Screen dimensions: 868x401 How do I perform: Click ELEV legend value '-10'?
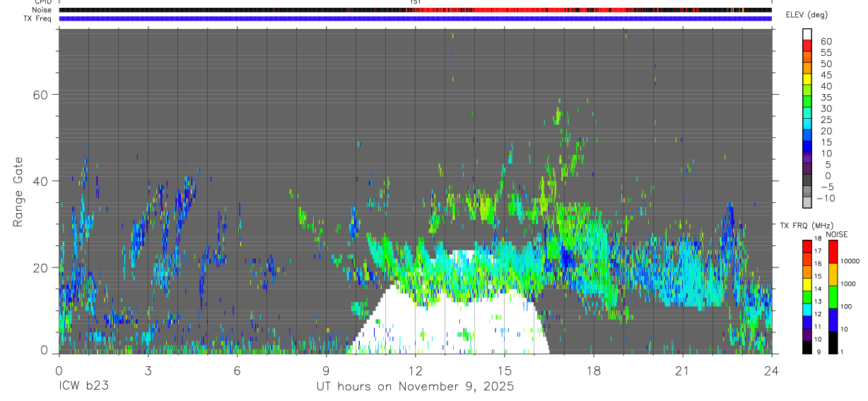(827, 198)
